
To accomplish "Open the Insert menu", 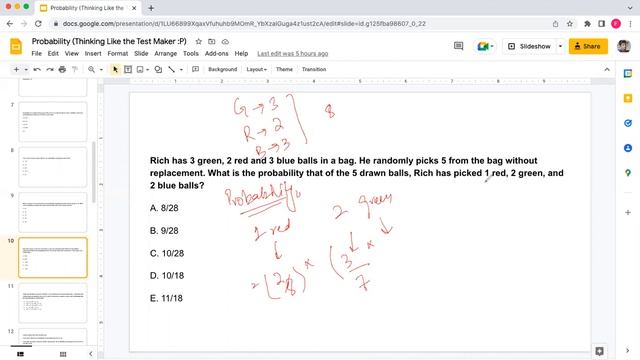I will (93, 53).
